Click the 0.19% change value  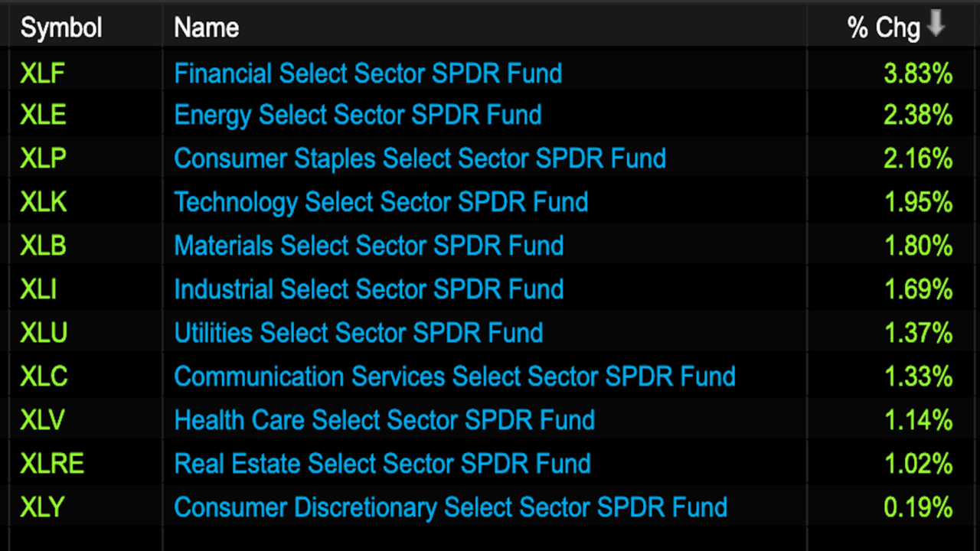click(918, 507)
